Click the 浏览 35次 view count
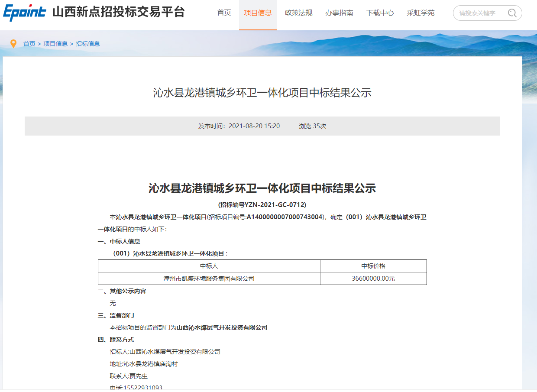Viewport: 537px width, 392px height. 312,126
